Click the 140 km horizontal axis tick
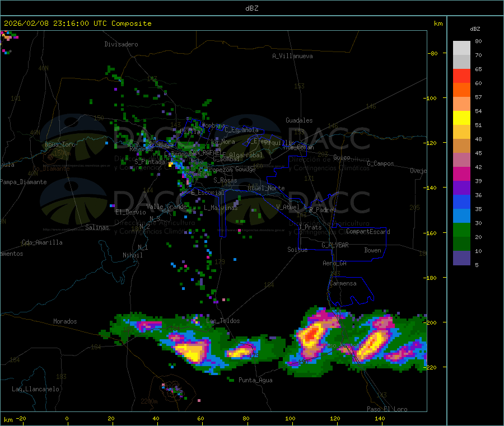 pos(380,419)
